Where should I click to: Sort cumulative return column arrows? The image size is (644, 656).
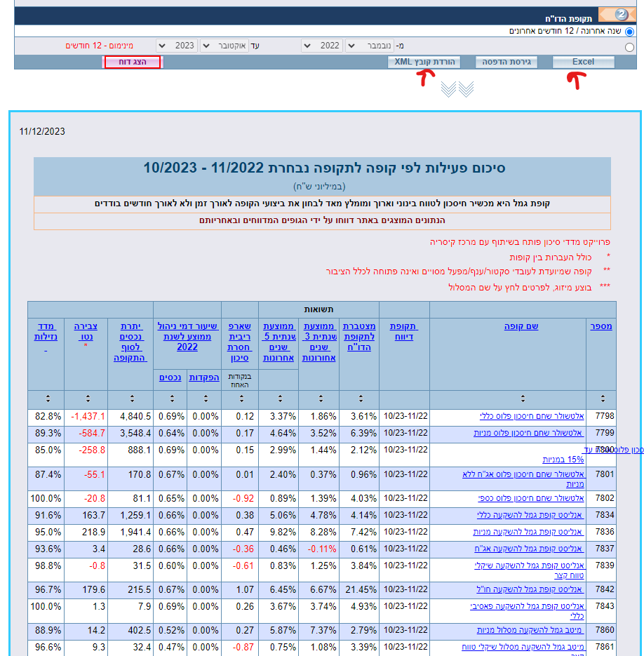click(361, 399)
